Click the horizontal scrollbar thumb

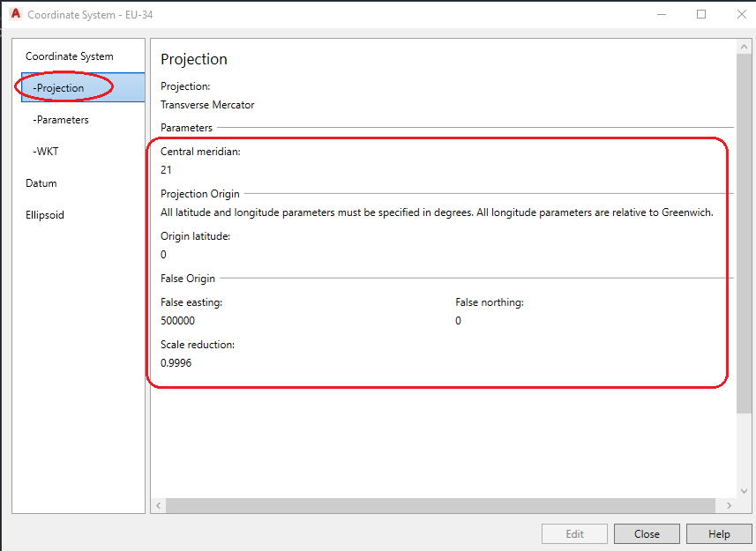440,505
